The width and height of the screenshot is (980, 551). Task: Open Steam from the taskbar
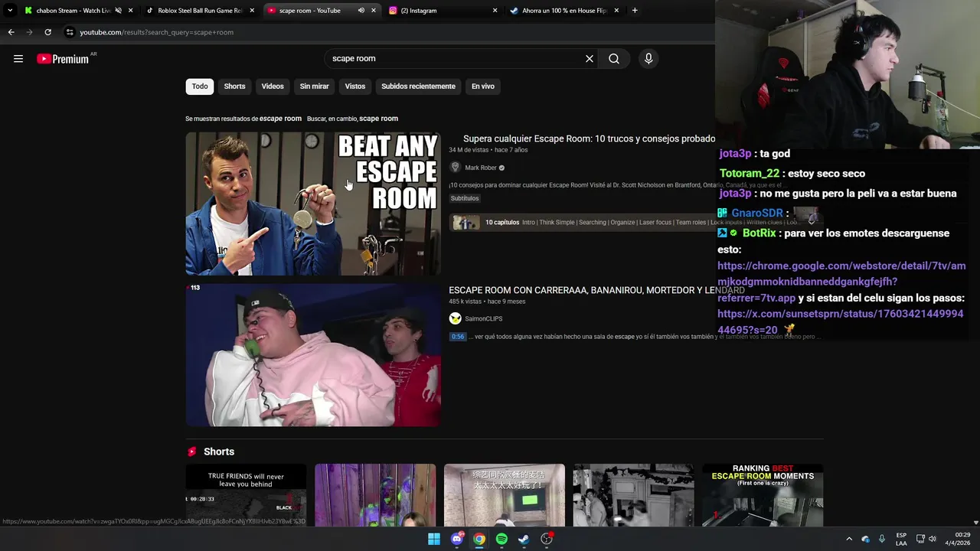click(x=524, y=539)
